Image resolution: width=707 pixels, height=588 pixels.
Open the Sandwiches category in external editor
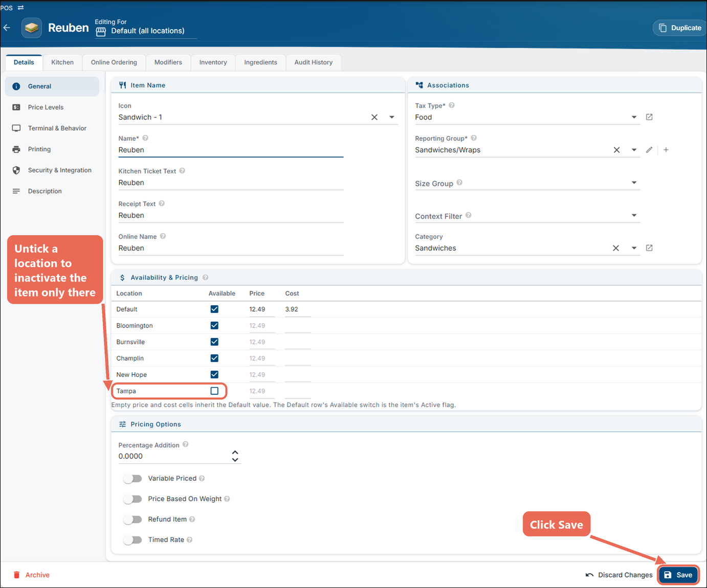649,248
